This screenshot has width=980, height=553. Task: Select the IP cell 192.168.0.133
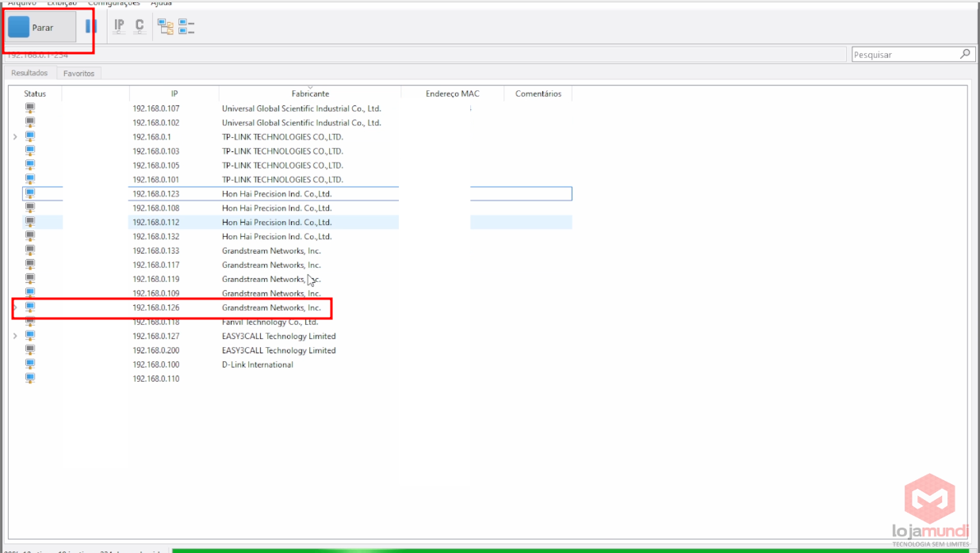point(156,251)
